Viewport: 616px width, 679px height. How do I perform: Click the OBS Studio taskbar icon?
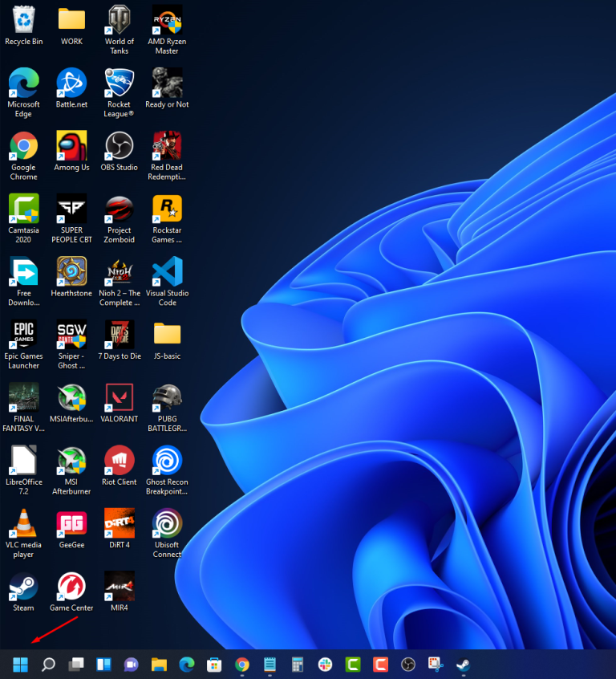(408, 664)
